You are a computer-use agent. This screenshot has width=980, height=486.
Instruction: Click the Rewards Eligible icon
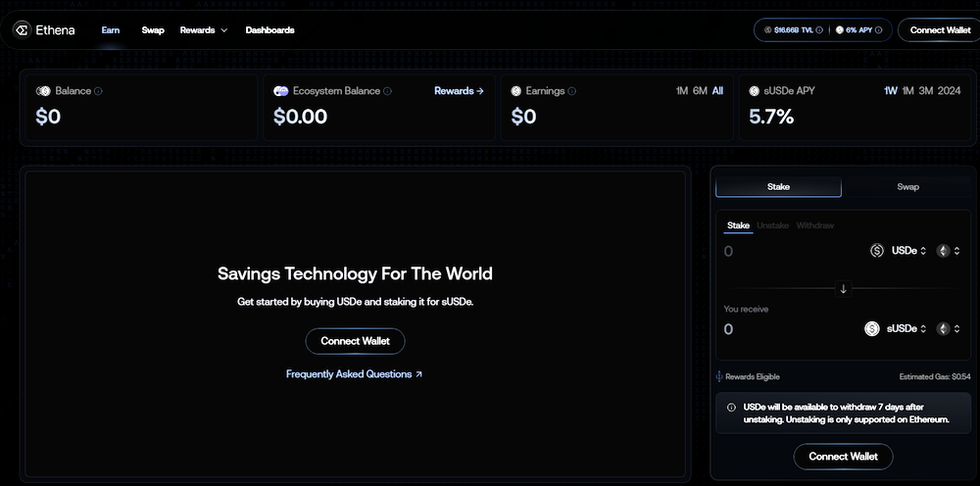pos(719,376)
